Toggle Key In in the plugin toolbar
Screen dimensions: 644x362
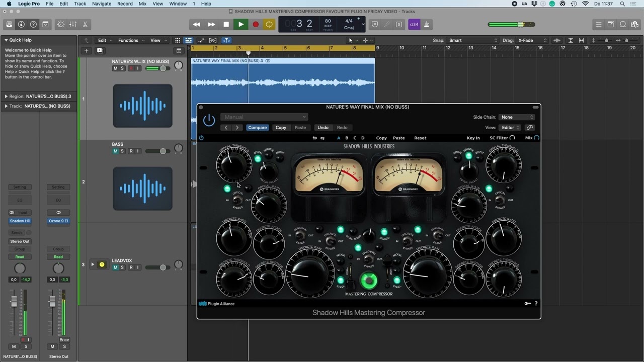pyautogui.click(x=473, y=138)
